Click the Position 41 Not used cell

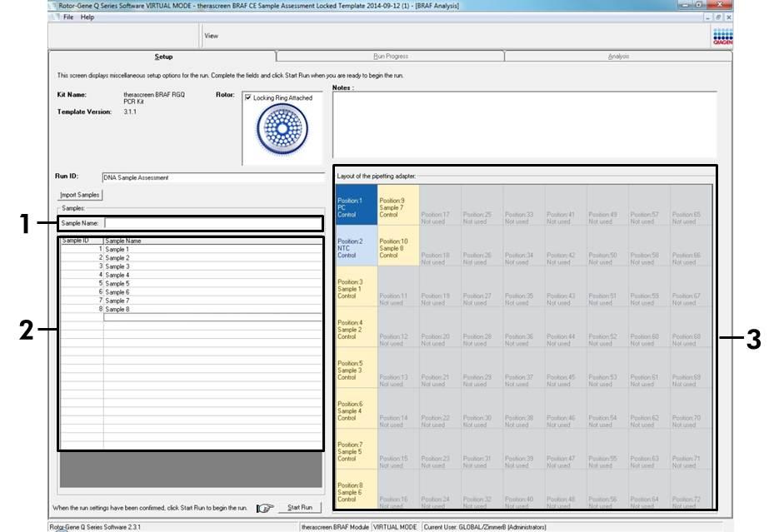pos(566,205)
